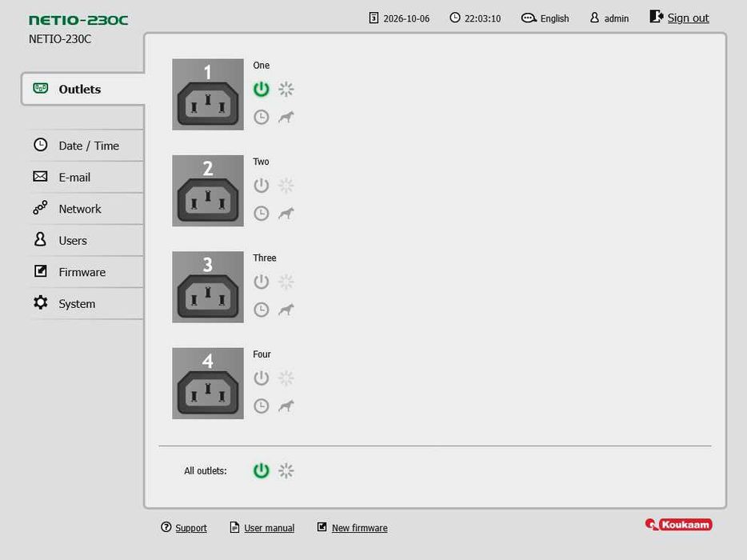Image resolution: width=747 pixels, height=560 pixels.
Task: Open watchdog dog icon for outlet Four
Action: point(286,406)
